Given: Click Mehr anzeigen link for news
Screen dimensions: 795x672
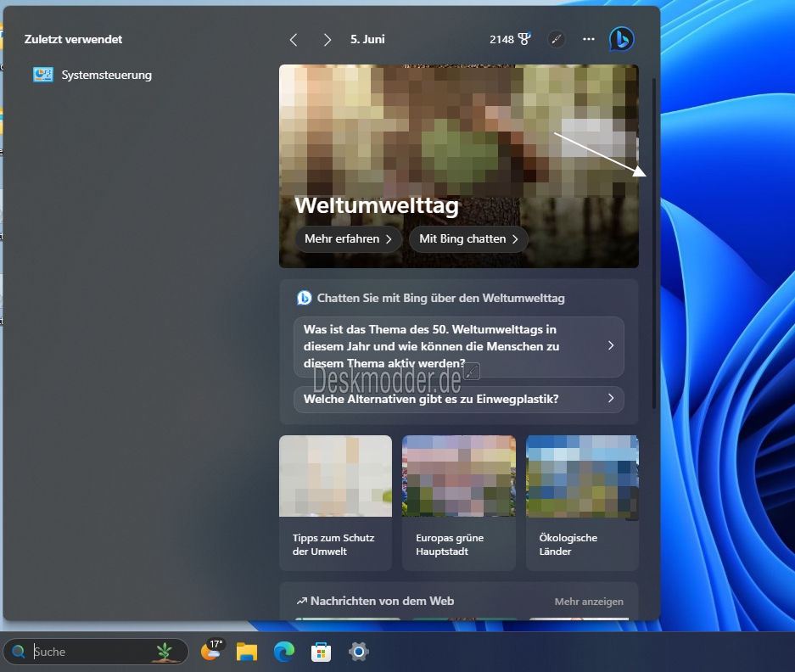Looking at the screenshot, I should 589,602.
